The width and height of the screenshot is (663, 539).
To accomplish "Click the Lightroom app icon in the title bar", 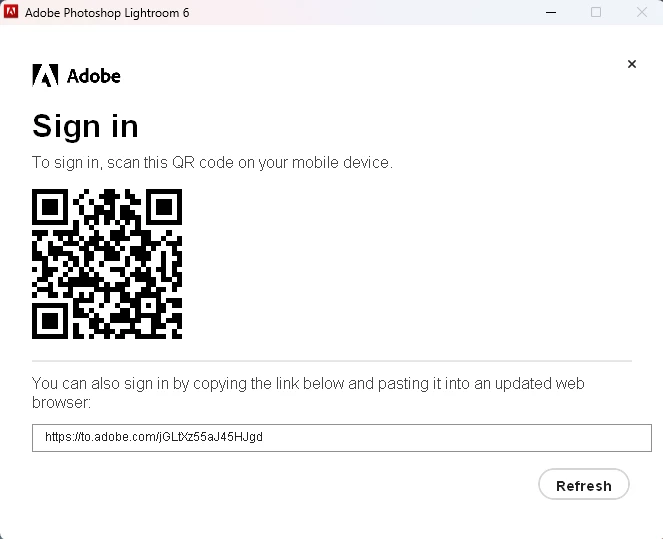I will [11, 11].
